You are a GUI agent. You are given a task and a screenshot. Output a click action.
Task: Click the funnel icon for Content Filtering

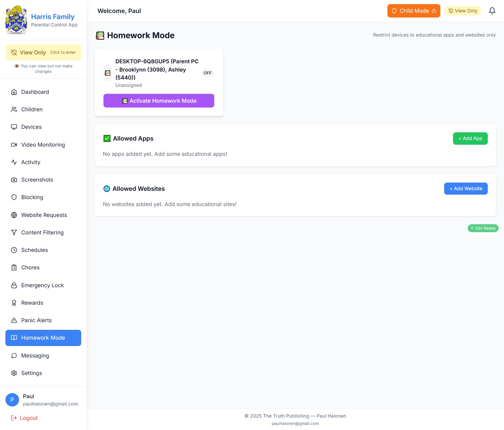[x=14, y=232]
